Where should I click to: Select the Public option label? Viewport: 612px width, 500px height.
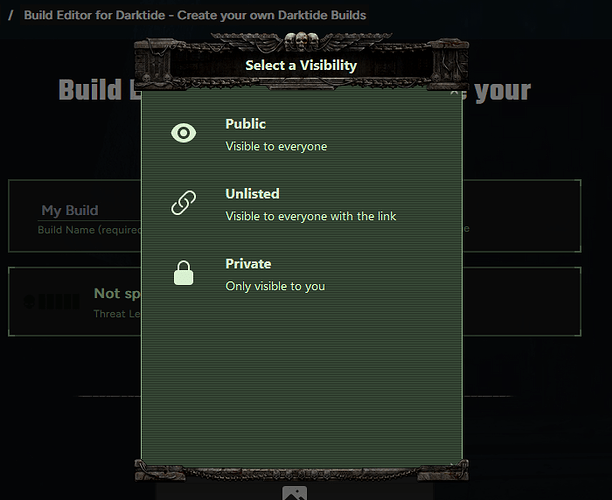point(246,124)
